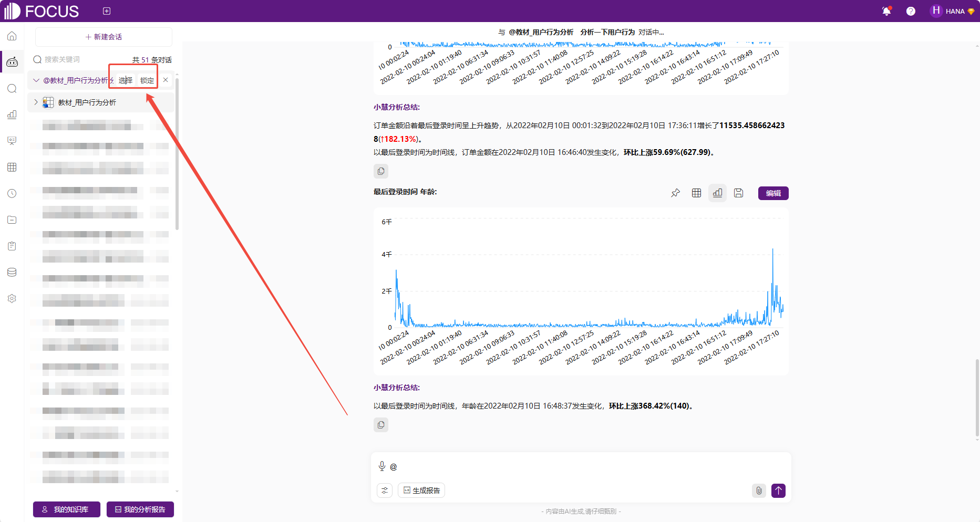Open the AI assistant robot sidebar icon
980x522 pixels.
(x=12, y=62)
